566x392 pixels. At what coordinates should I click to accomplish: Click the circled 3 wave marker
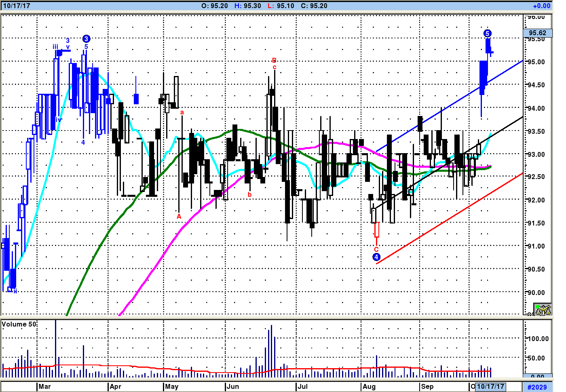pos(86,39)
